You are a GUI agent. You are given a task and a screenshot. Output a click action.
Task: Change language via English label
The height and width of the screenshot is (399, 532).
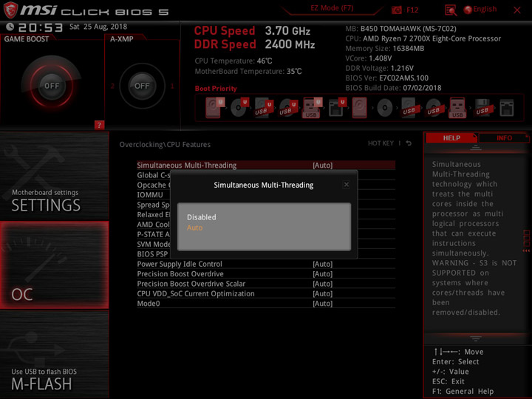tap(485, 9)
